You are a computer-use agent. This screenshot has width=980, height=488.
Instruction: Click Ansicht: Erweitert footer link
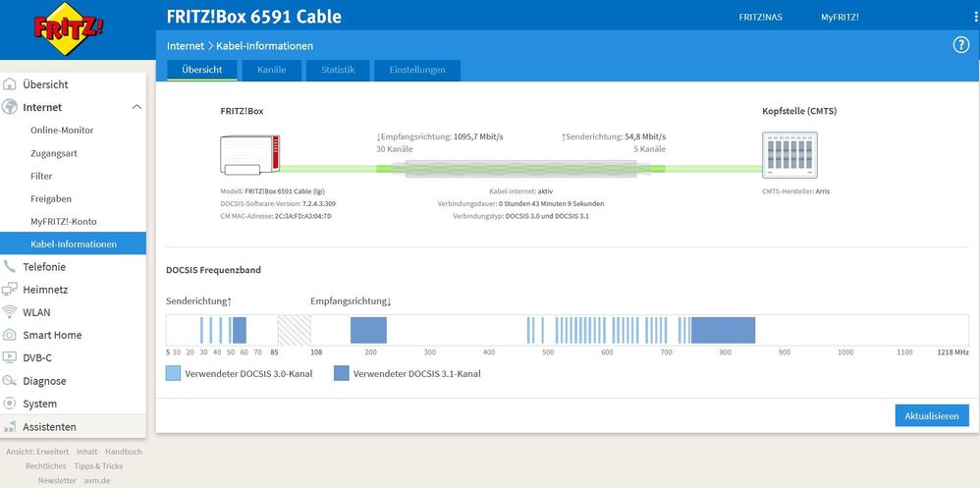[37, 451]
